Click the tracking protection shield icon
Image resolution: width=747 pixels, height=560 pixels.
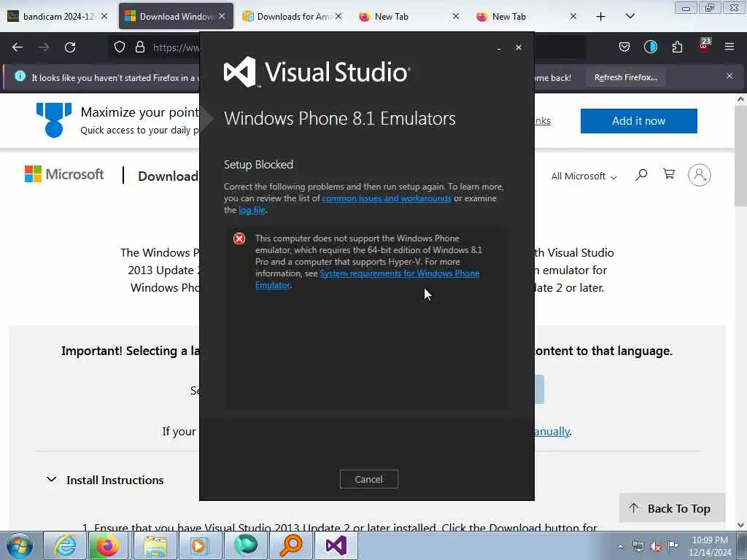tap(120, 47)
